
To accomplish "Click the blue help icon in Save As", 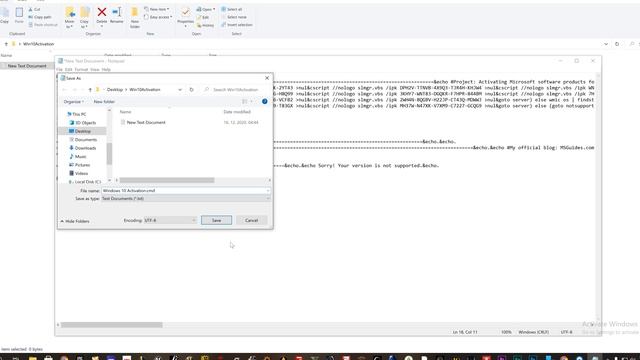I will point(264,101).
